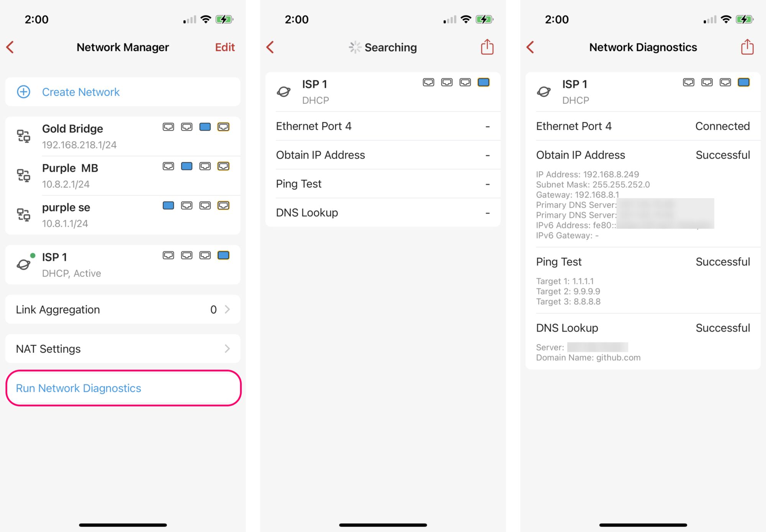The height and width of the screenshot is (532, 766).
Task: Tap ISP 1 planet icon in Network Manager
Action: pos(24,264)
